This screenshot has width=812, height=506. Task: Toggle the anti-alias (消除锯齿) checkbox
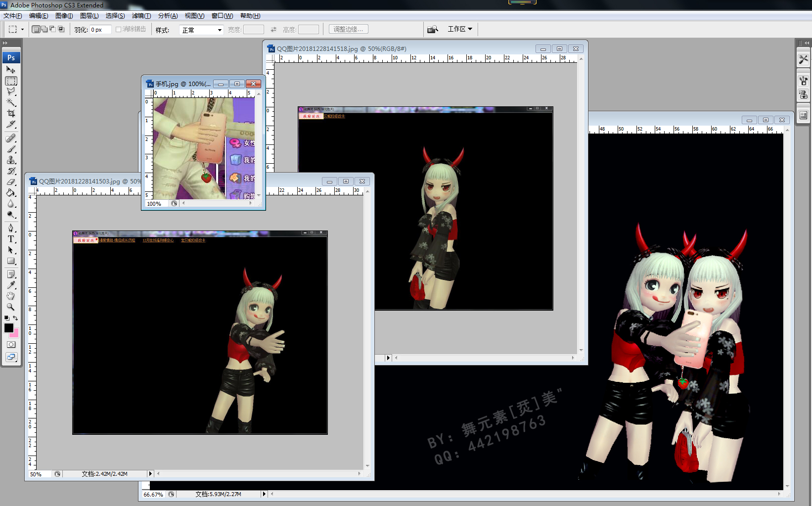pos(119,29)
